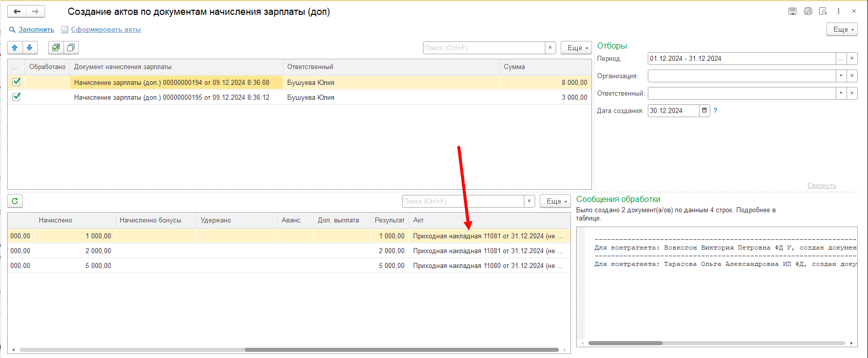Click the Сформировать акты link
Viewport: 868px width, 358px height.
pos(106,30)
